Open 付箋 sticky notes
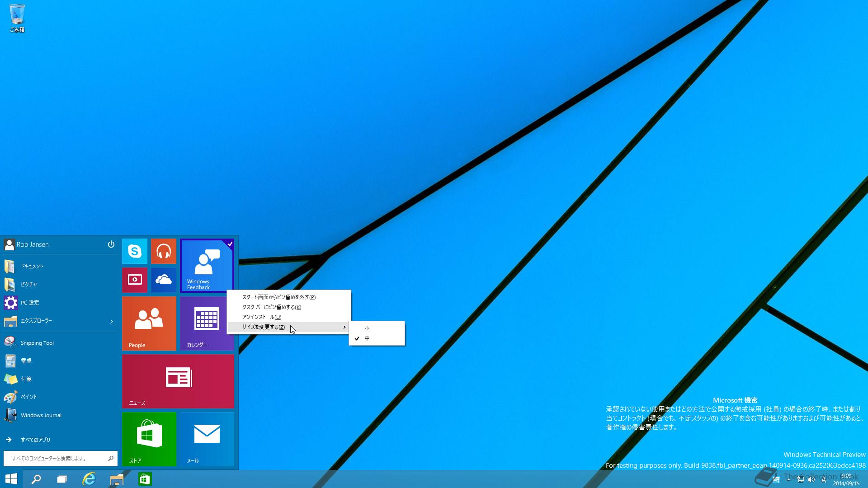This screenshot has width=868, height=488. 60,379
